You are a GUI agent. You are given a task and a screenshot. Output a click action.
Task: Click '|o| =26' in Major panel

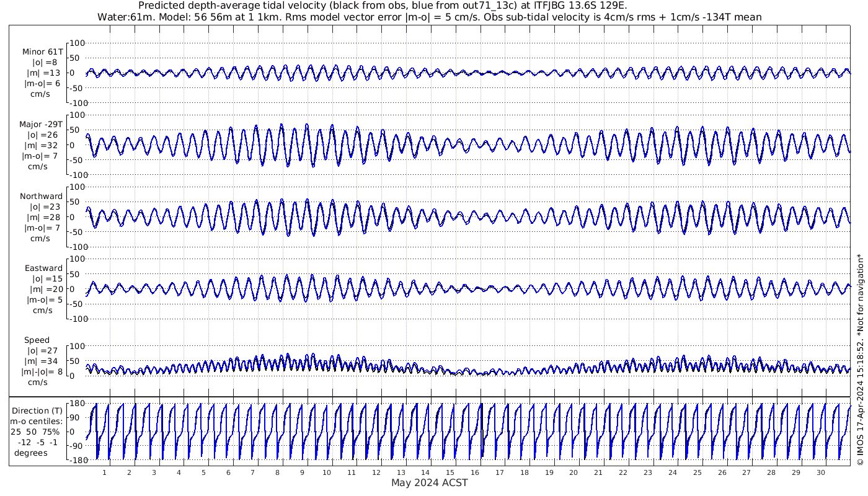(x=43, y=135)
